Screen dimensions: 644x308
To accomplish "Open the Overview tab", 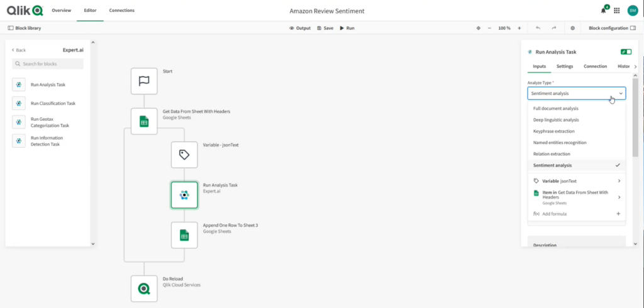I will tap(61, 10).
